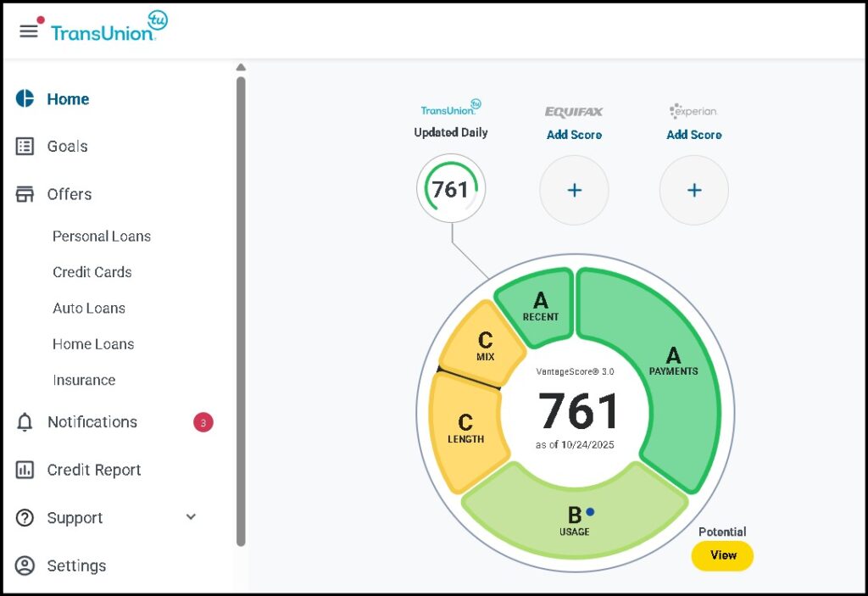Open Personal Loans under Offers
The image size is (868, 596).
[102, 237]
